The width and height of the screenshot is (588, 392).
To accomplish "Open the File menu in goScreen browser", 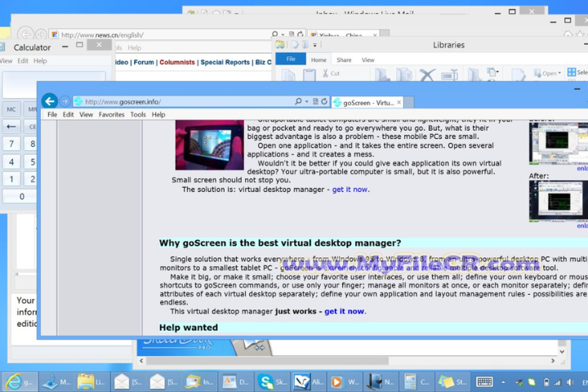I will point(52,114).
